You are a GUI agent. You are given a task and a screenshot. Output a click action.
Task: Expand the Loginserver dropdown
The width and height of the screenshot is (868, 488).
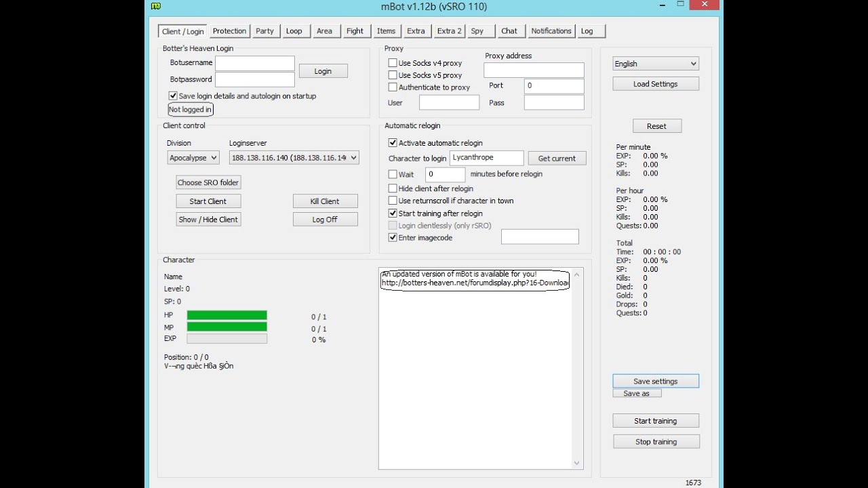click(294, 158)
